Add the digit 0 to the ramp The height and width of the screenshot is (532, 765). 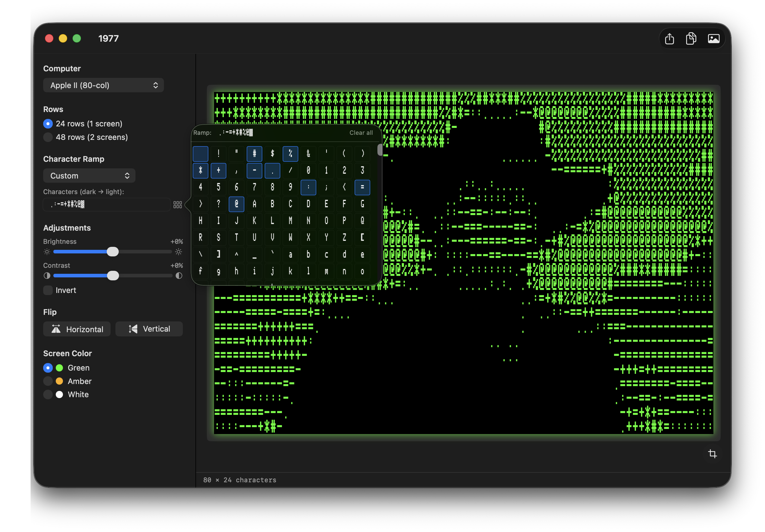[308, 170]
